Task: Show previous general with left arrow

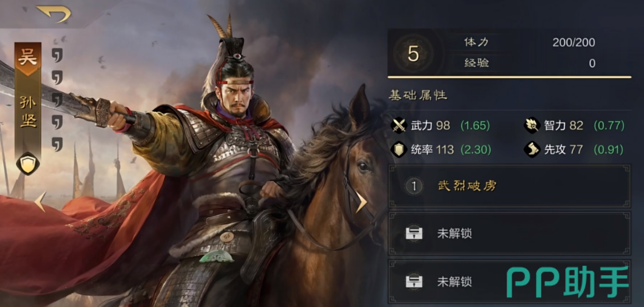Action: coord(41,202)
